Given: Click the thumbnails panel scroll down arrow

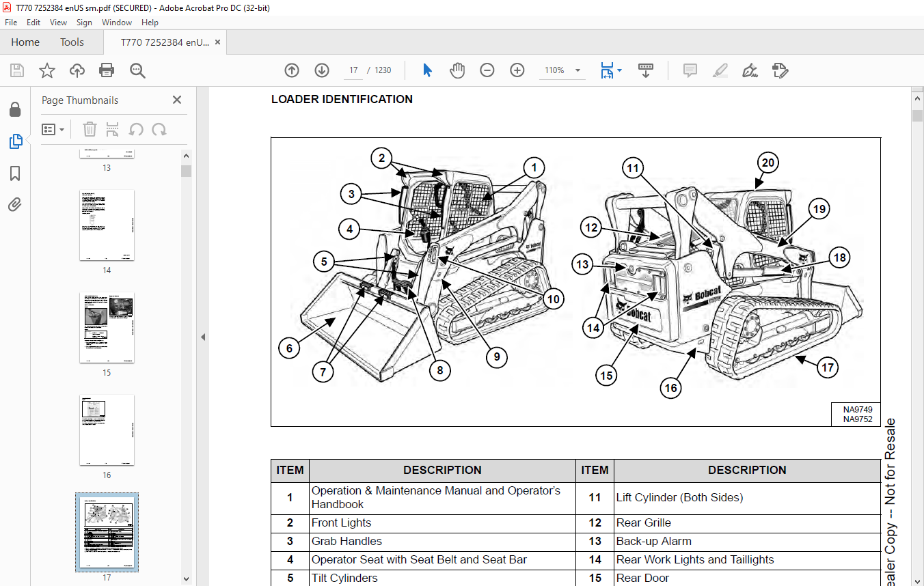Looking at the screenshot, I should click(x=187, y=578).
